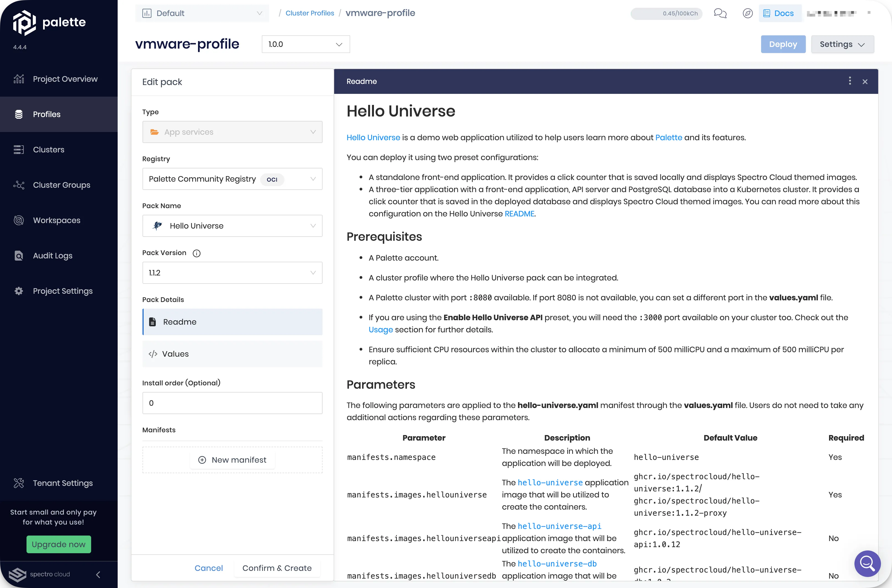The width and height of the screenshot is (892, 588).
Task: Collapse the sidebar with the chevron
Action: coord(98,574)
